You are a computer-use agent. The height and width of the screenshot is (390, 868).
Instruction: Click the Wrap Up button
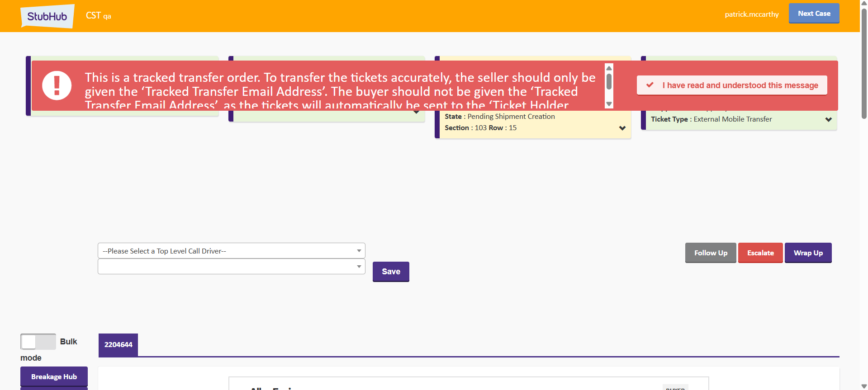(x=808, y=253)
